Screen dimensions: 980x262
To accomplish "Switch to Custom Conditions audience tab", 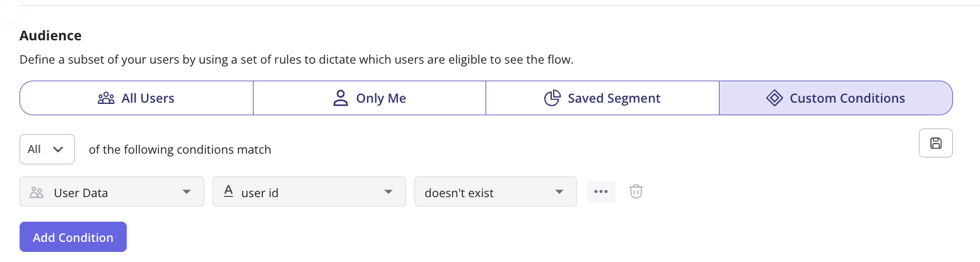I will (836, 98).
